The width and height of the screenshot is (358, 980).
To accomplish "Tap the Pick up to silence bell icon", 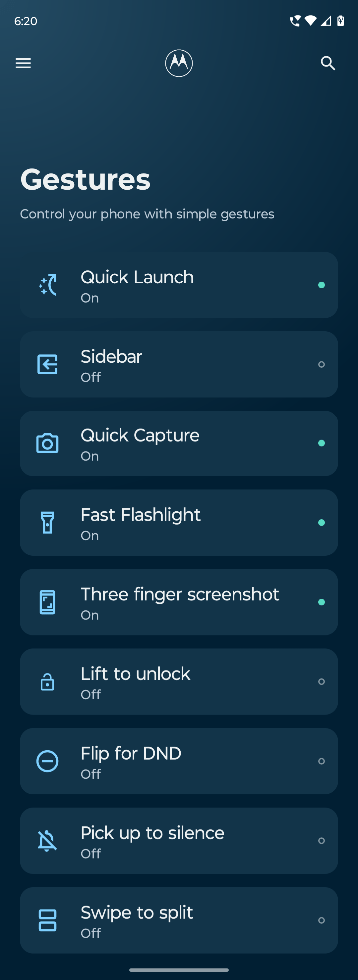I will pyautogui.click(x=48, y=841).
